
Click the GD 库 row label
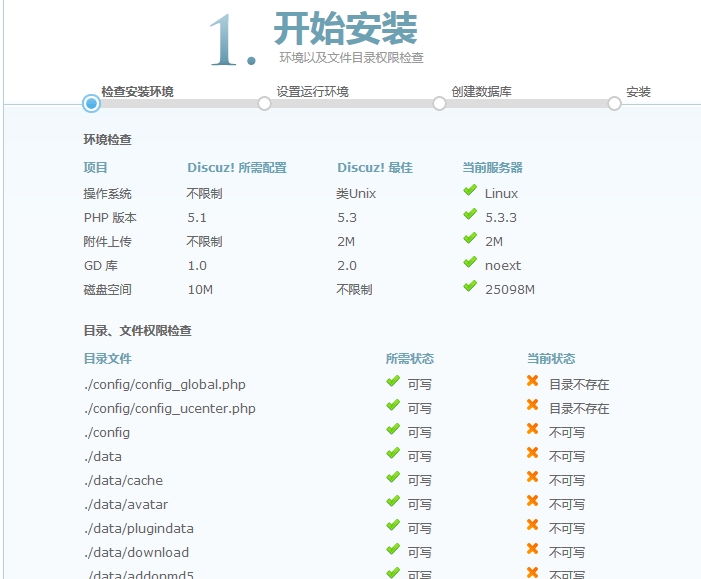coord(101,266)
